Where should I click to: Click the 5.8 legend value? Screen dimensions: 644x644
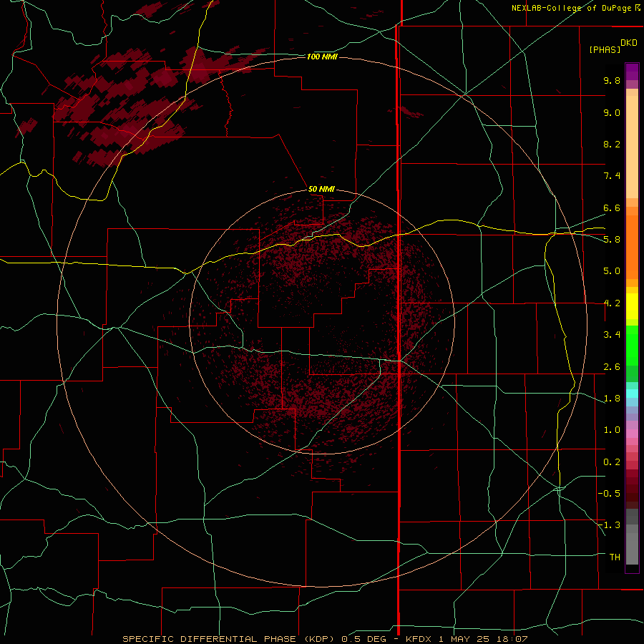pyautogui.click(x=612, y=240)
